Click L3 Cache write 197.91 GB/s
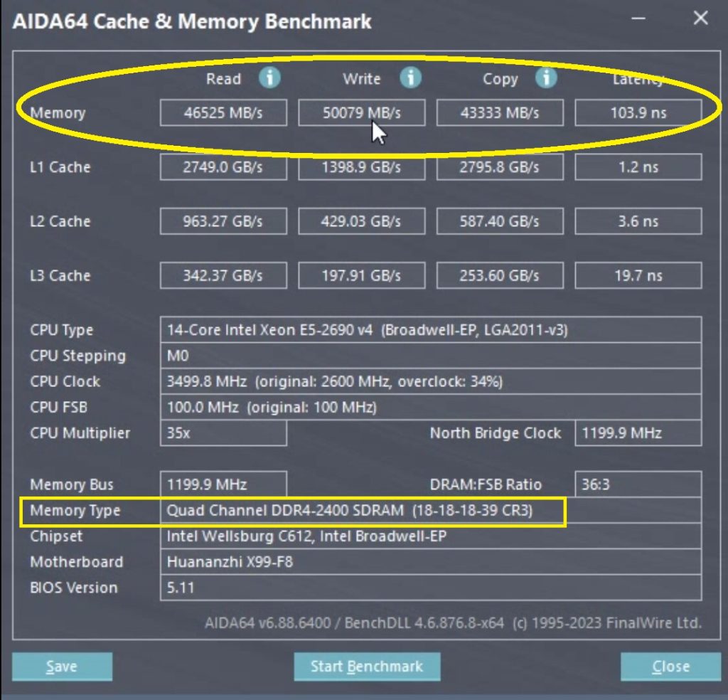Image resolution: width=728 pixels, height=700 pixels. tap(362, 275)
